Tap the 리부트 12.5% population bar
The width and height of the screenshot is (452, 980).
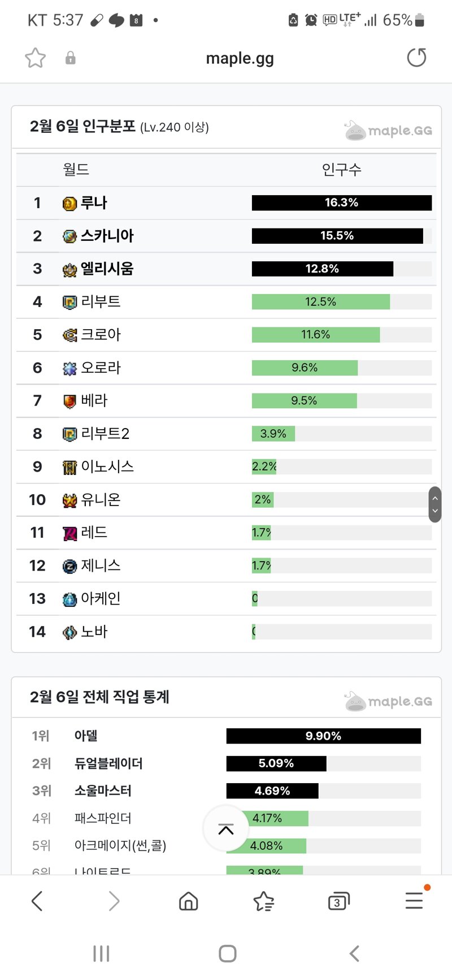coord(320,302)
